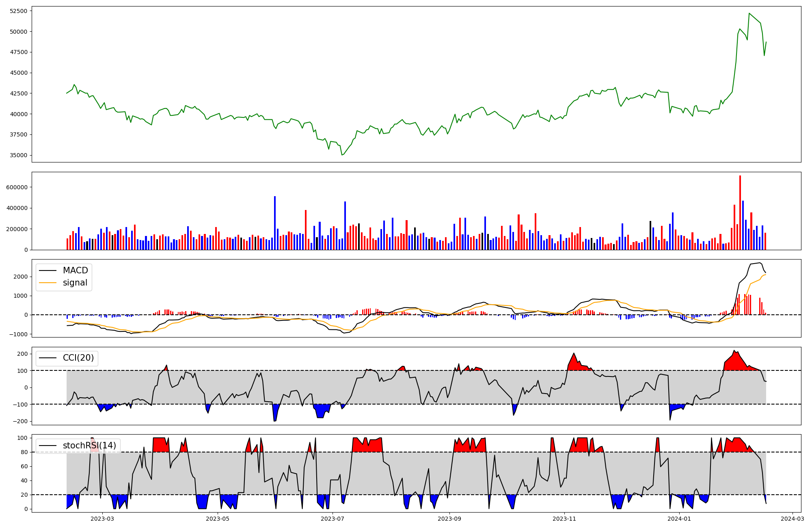The image size is (812, 528).
Task: Click the tallest blue volume bar
Action: point(275,223)
